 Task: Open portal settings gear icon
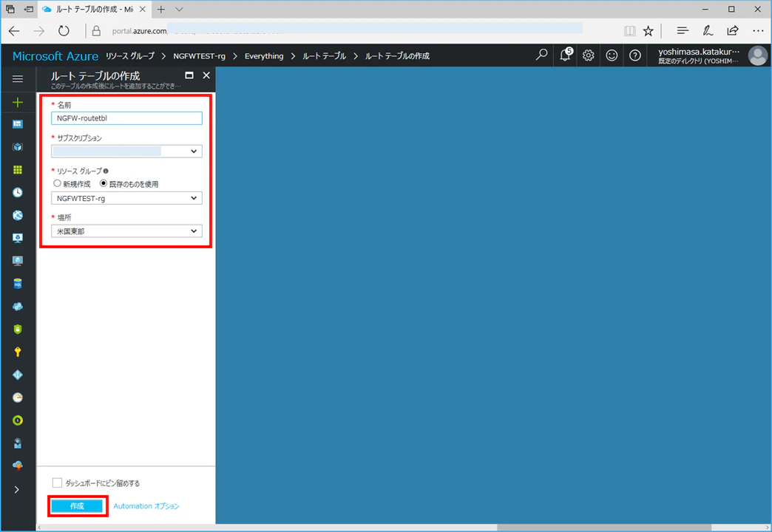(589, 55)
